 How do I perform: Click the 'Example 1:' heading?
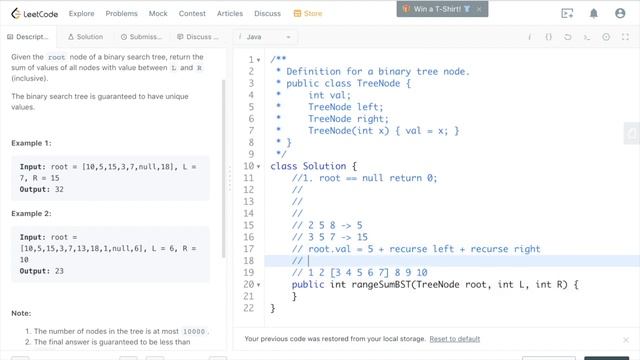[x=31, y=143]
